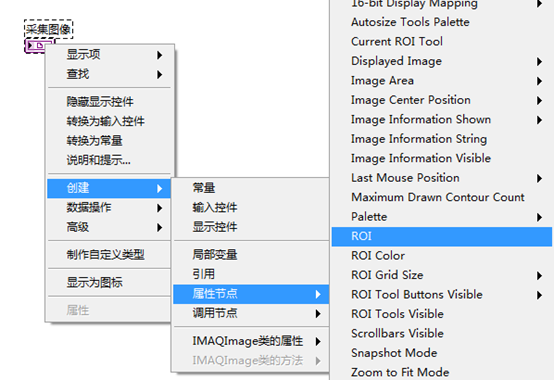Open 说明和提示... dialog entry

click(110, 160)
